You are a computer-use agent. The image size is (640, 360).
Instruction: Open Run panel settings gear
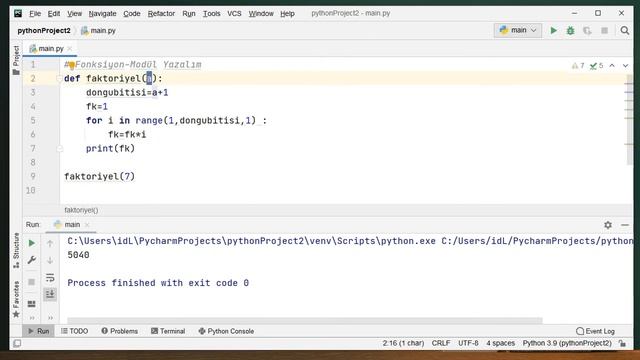(608, 225)
